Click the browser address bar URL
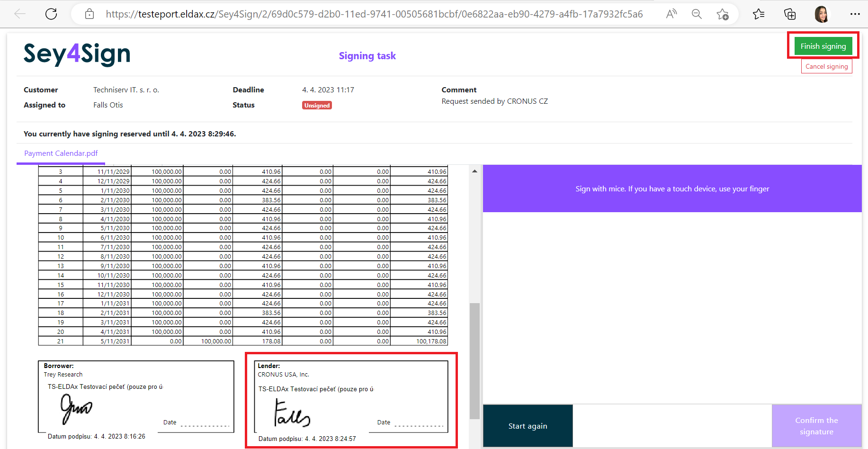This screenshot has height=449, width=868. [374, 14]
